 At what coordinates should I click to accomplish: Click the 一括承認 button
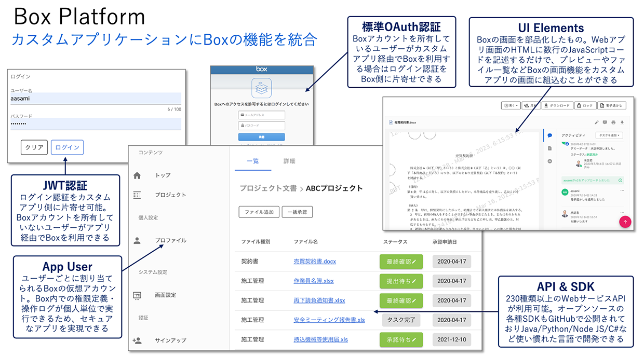(x=297, y=212)
